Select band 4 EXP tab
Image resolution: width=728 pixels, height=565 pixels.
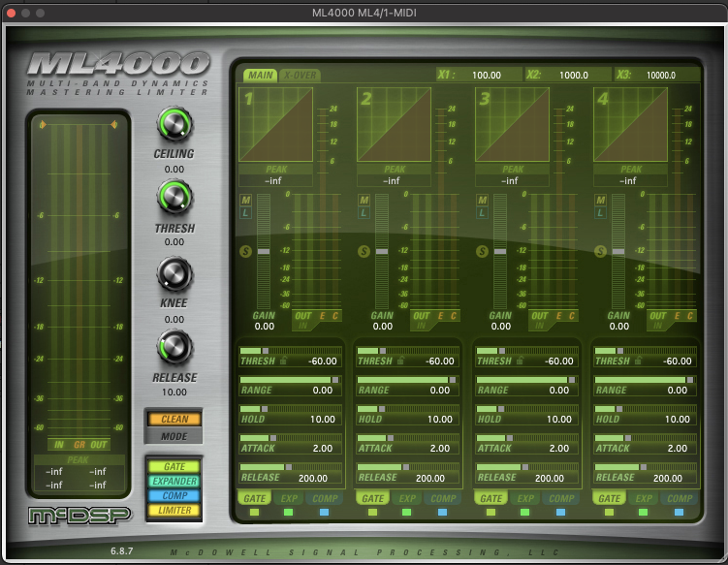pos(644,498)
